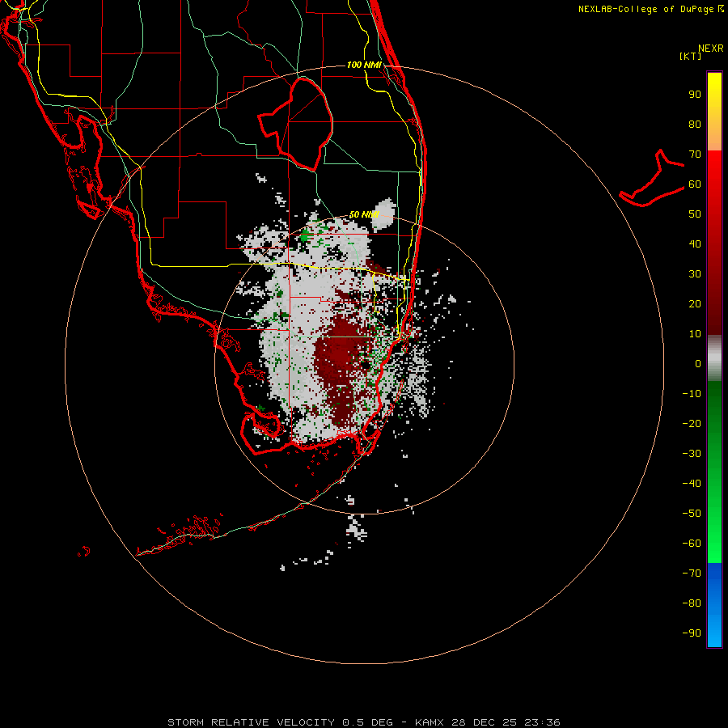Click the 40 value on velocity scale
The height and width of the screenshot is (728, 728).
(x=695, y=243)
